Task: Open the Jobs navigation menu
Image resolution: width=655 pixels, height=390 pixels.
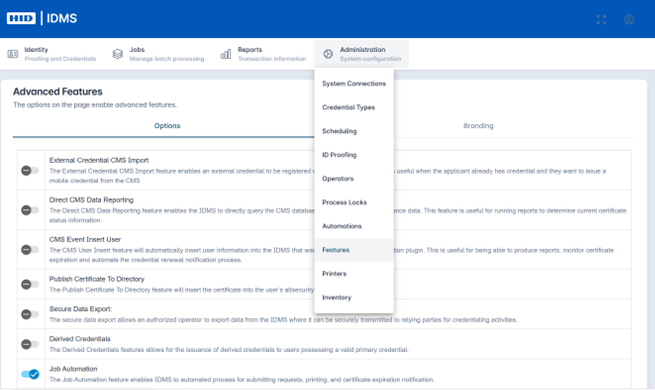Action: coord(158,54)
